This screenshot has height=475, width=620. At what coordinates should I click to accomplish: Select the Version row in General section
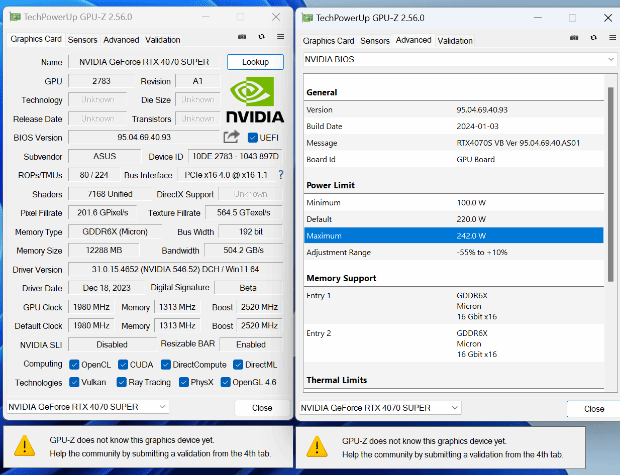[454, 110]
